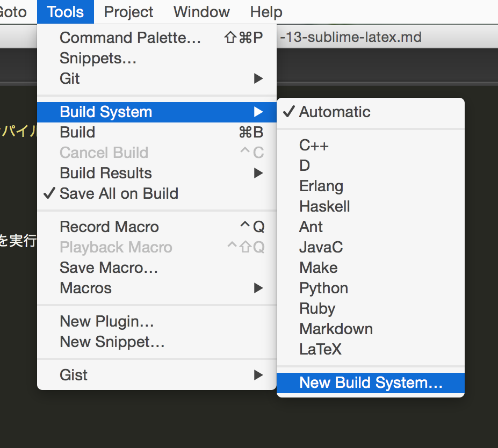Image resolution: width=498 pixels, height=448 pixels.
Task: Select Automatic build system
Action: coord(370,112)
